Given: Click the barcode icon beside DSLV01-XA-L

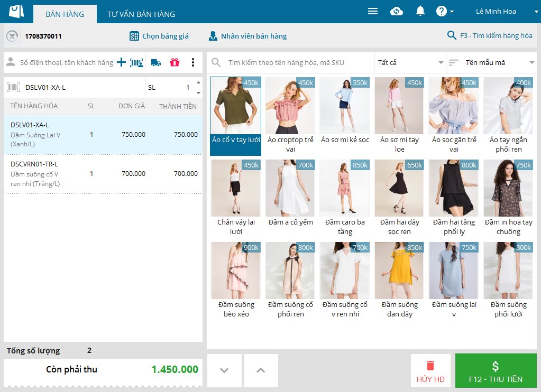Looking at the screenshot, I should coord(13,87).
